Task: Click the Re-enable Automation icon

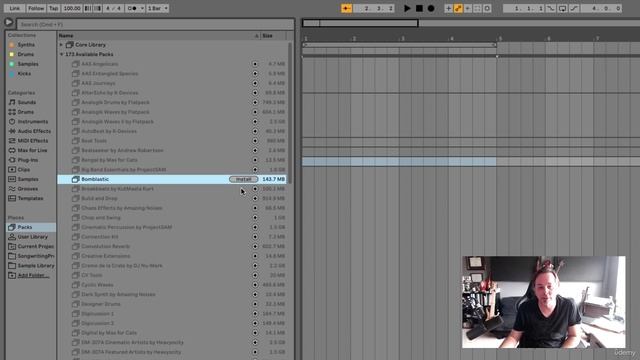Action: tap(468, 8)
